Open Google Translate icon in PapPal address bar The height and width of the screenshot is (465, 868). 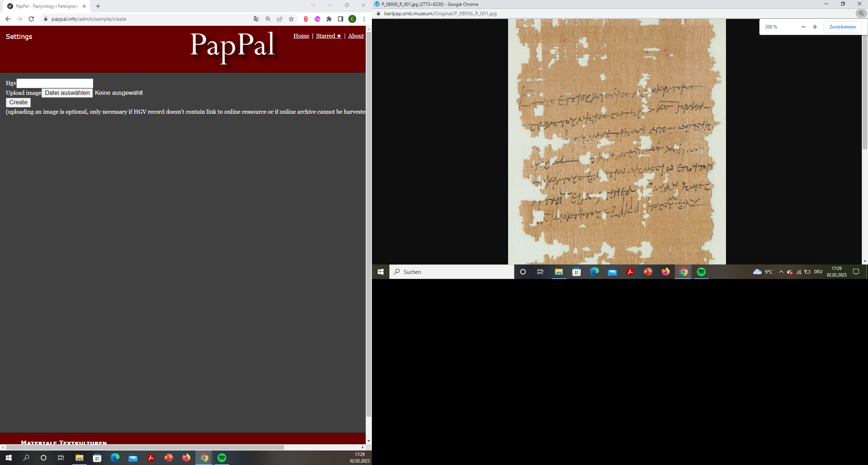[x=256, y=19]
